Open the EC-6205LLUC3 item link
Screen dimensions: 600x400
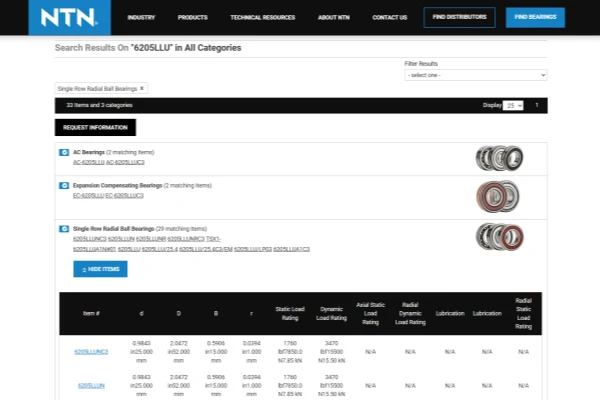124,196
